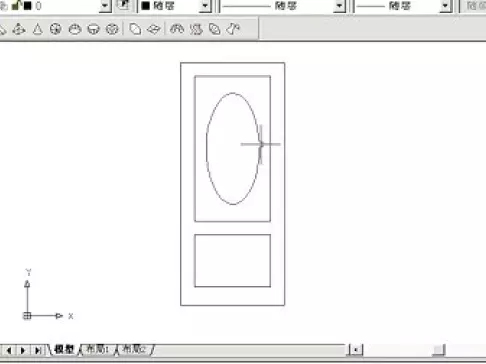Click the next-tab arrow button
The height and width of the screenshot is (364, 486).
click(x=23, y=350)
